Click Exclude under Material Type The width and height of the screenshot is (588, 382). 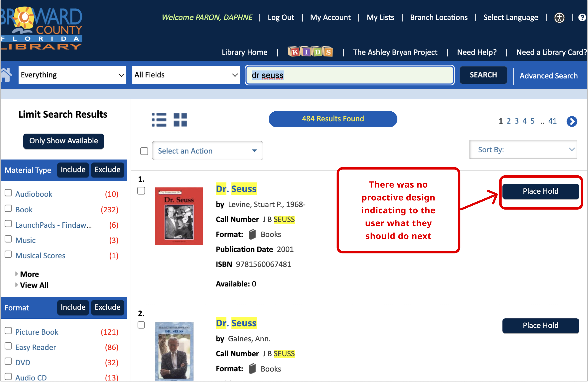click(x=107, y=170)
